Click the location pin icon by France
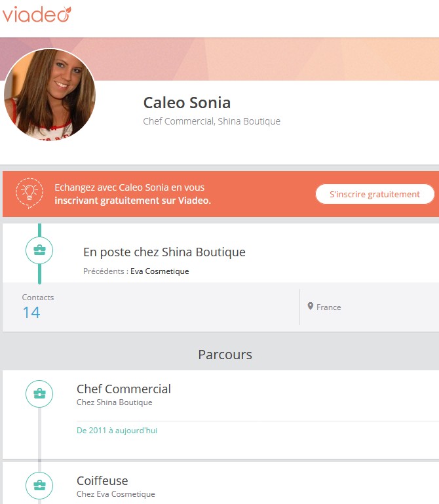439x504 pixels. click(310, 306)
